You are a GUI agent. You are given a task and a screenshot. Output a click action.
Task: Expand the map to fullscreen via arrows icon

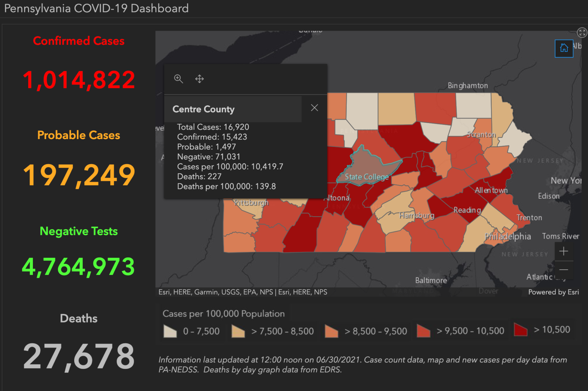(582, 33)
